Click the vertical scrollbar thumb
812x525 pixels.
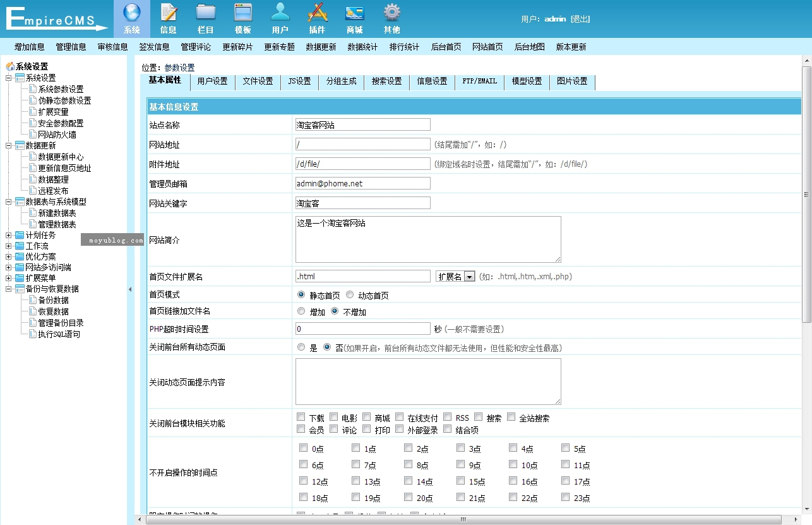[x=806, y=195]
